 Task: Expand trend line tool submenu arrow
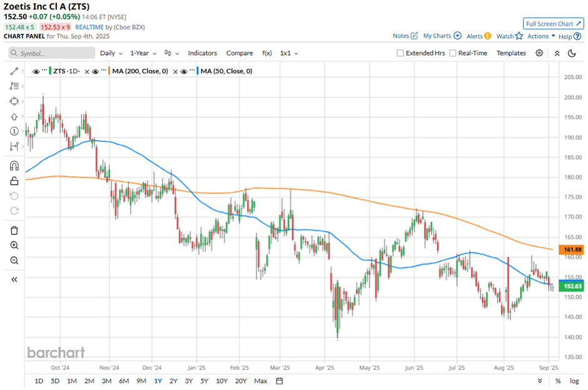click(x=23, y=71)
